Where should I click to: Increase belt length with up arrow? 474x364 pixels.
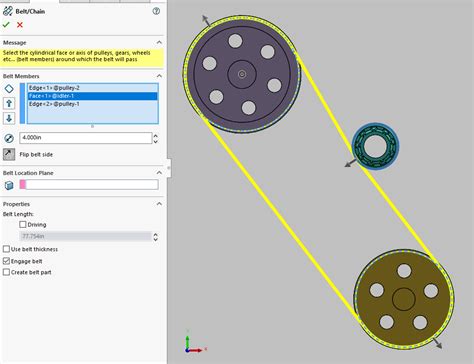coord(155,234)
